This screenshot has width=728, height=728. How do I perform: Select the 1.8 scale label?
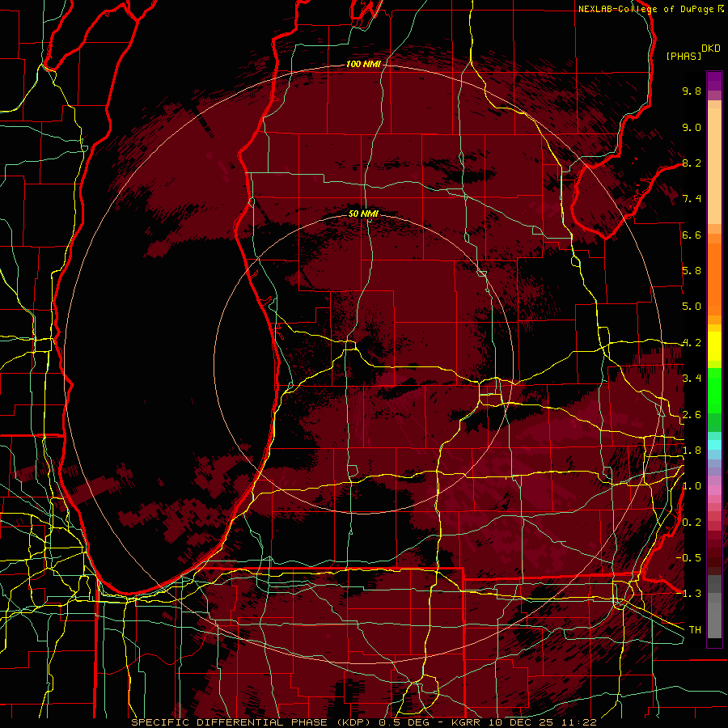click(692, 451)
